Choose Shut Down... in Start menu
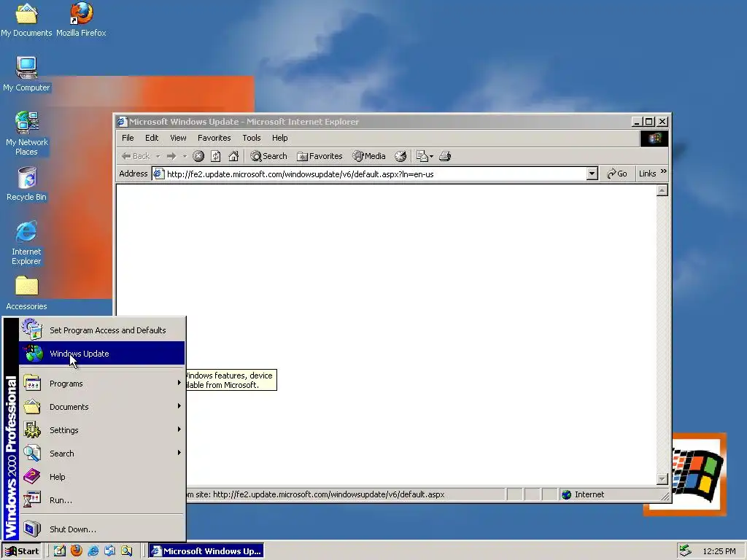The image size is (747, 560). [x=101, y=529]
